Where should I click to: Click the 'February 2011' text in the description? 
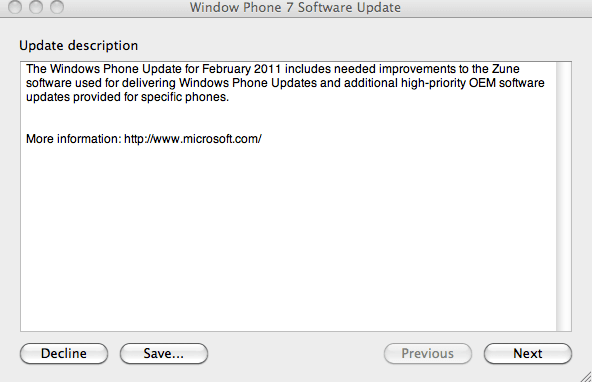[242, 69]
